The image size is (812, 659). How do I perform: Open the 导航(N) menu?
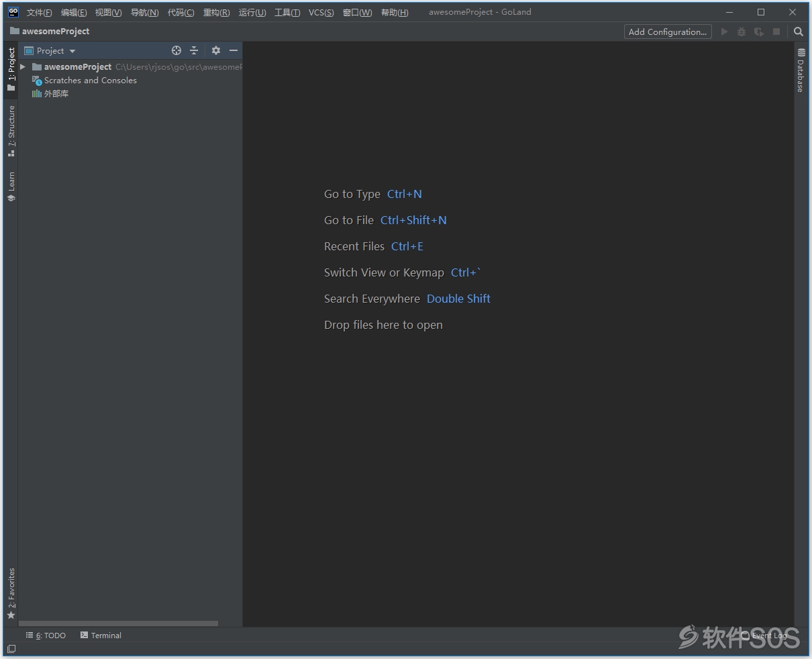tap(144, 12)
